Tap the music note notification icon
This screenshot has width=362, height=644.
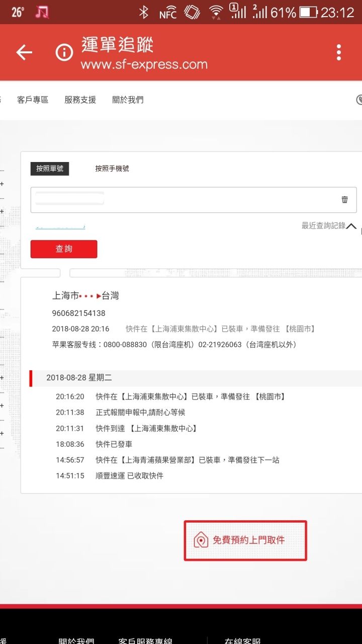(x=42, y=12)
